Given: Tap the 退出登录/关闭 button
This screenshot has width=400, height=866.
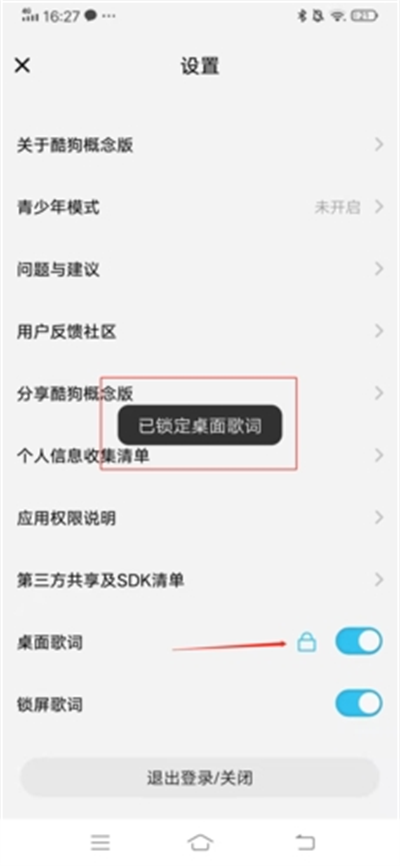Looking at the screenshot, I should click(x=200, y=778).
